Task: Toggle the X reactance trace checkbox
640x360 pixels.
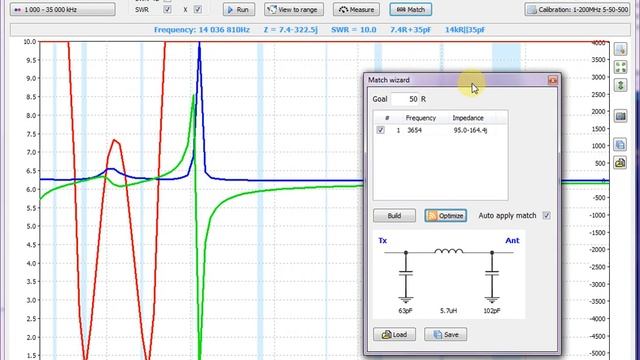Action: coord(198,9)
